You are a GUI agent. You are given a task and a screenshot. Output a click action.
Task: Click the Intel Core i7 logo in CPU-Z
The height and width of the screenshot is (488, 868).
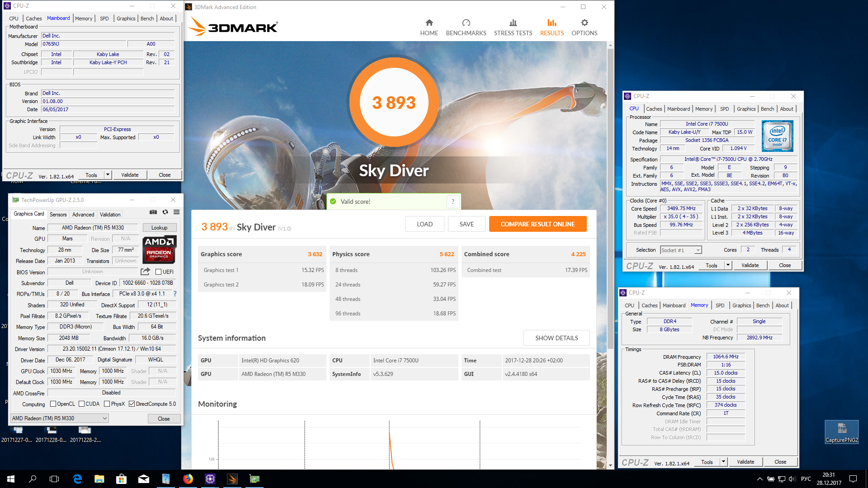[x=777, y=136]
